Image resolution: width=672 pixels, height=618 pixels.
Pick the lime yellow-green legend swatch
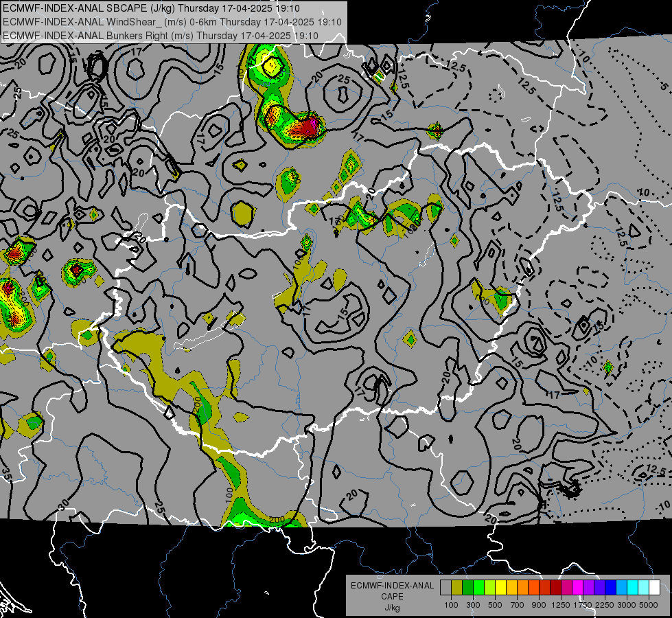click(490, 587)
